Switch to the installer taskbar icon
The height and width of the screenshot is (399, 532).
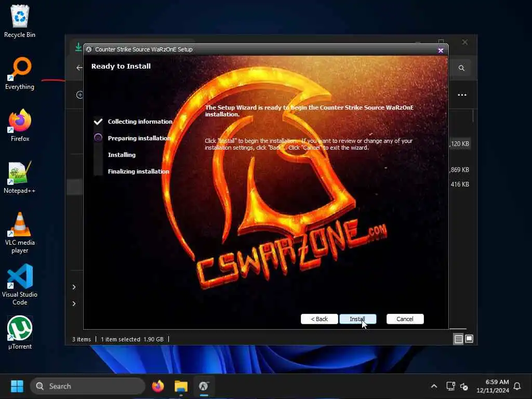coord(204,386)
